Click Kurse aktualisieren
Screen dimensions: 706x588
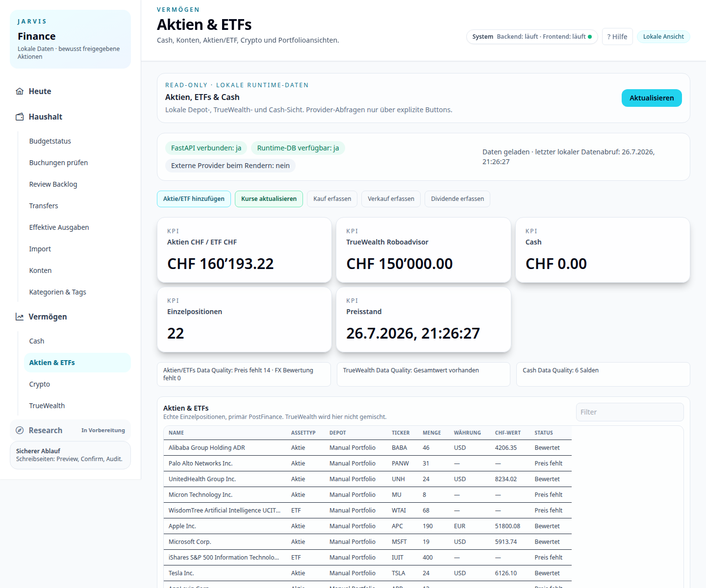[x=269, y=199]
